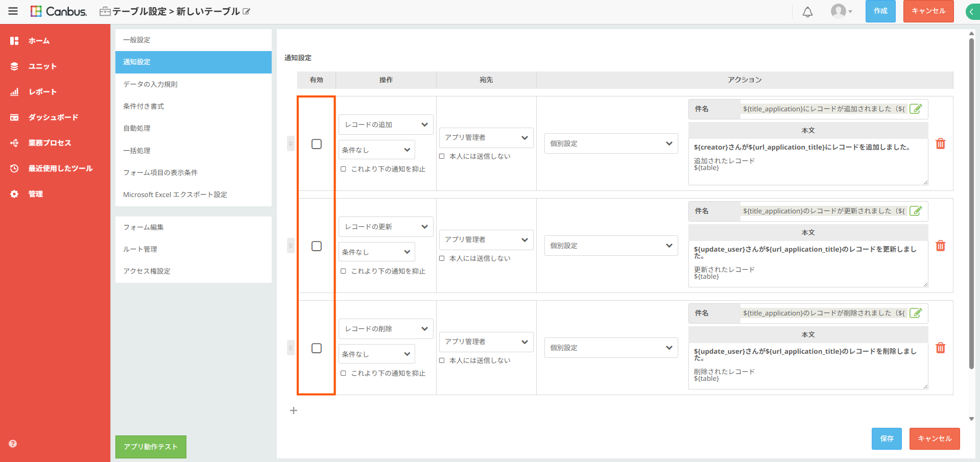The width and height of the screenshot is (980, 462).
Task: Open recipient dropdown in record added row
Action: [x=486, y=138]
